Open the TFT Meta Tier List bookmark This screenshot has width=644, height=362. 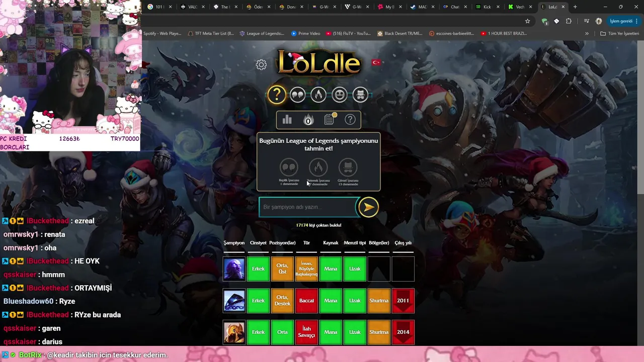(211, 34)
